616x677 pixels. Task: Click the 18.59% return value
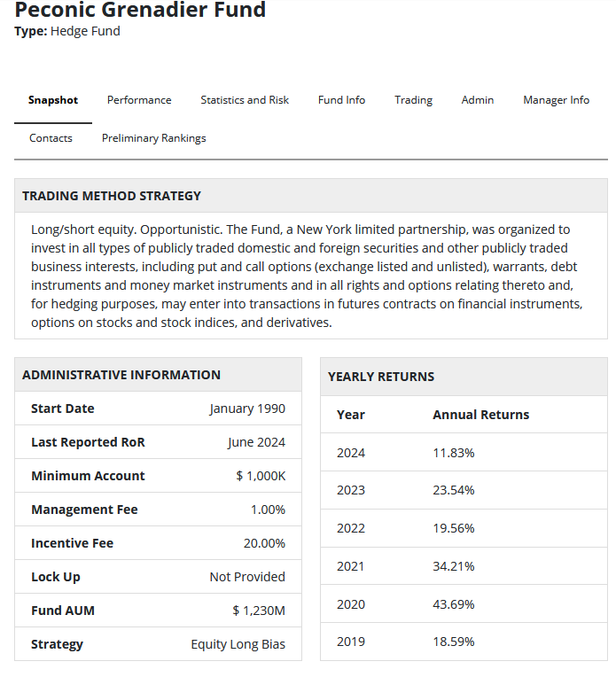(454, 642)
